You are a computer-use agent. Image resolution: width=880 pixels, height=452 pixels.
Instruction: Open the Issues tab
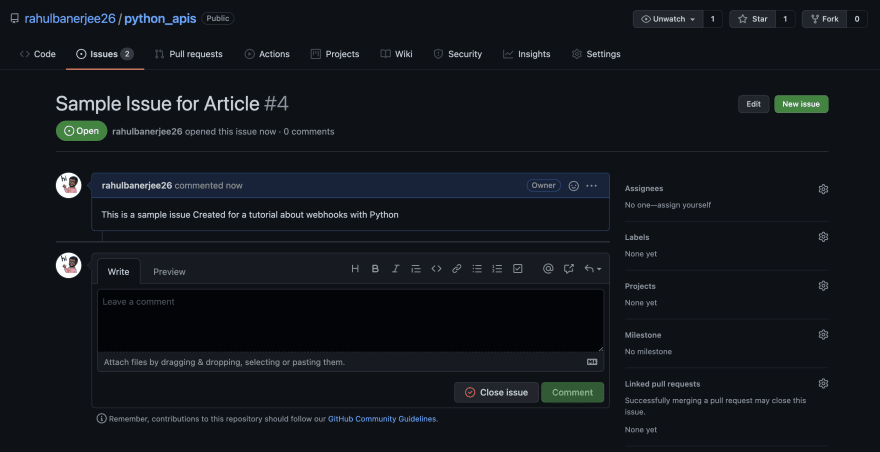(x=105, y=54)
